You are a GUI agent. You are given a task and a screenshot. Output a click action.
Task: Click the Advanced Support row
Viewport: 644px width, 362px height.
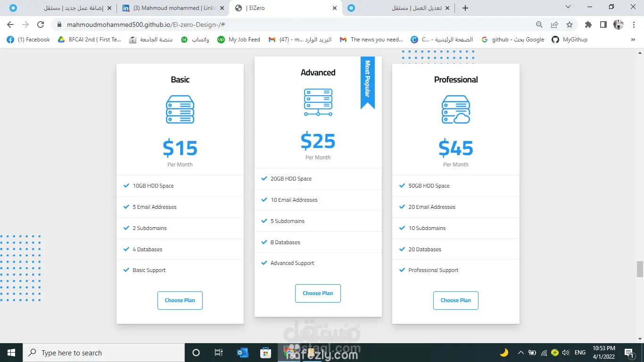[318, 263]
